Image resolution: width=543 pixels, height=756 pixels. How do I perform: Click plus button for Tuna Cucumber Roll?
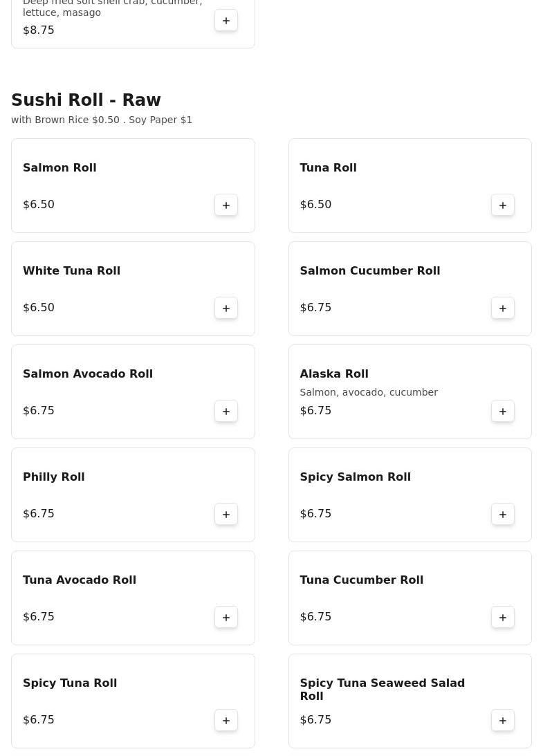503,617
